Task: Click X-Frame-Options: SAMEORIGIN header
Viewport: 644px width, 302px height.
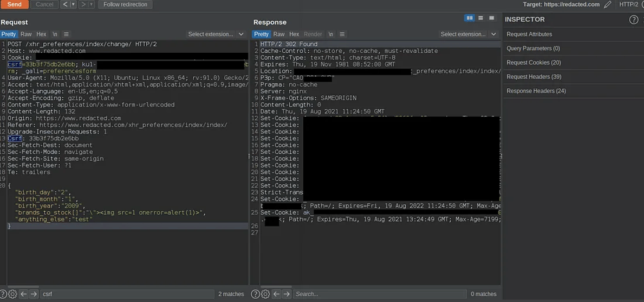Action: pos(308,98)
